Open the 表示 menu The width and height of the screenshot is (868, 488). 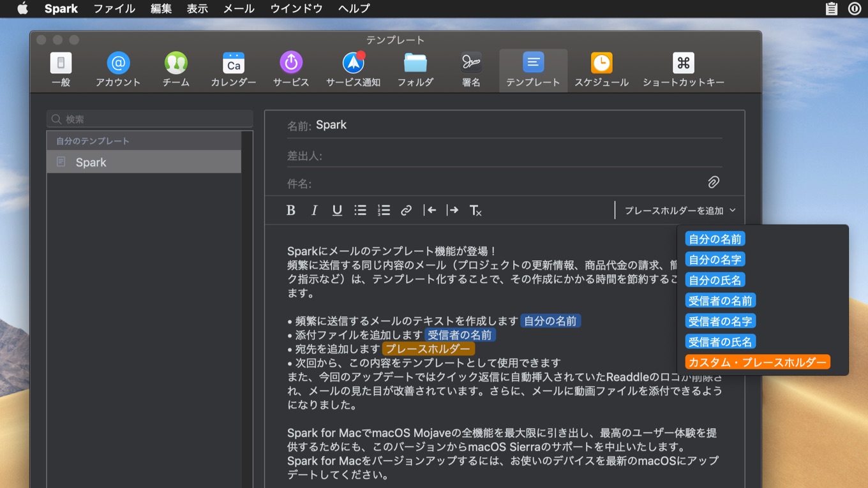pyautogui.click(x=197, y=8)
